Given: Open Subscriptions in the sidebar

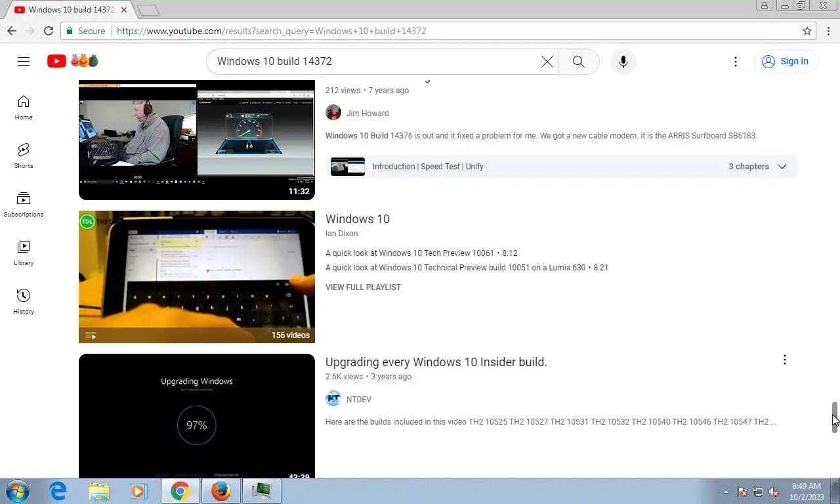Looking at the screenshot, I should (24, 205).
